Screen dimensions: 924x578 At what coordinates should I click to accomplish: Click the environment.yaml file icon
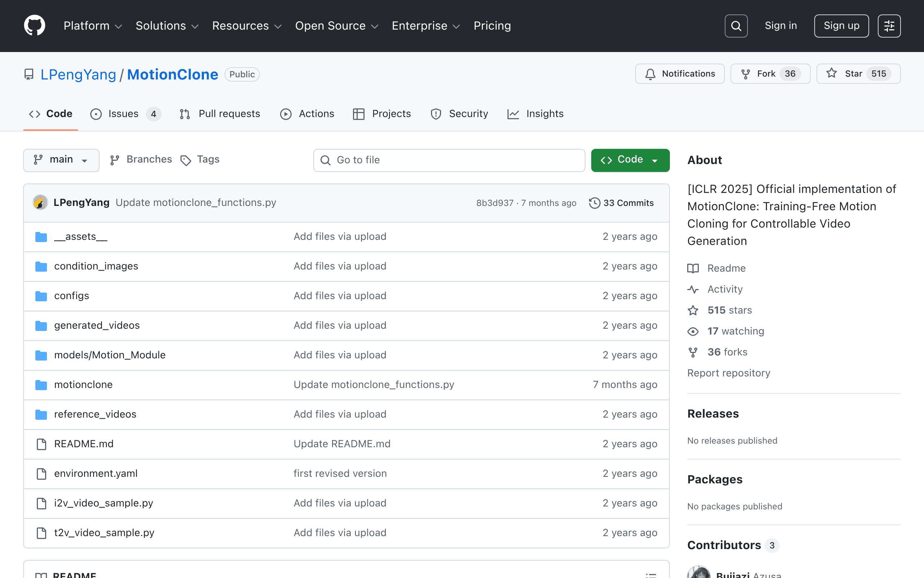[x=41, y=474]
